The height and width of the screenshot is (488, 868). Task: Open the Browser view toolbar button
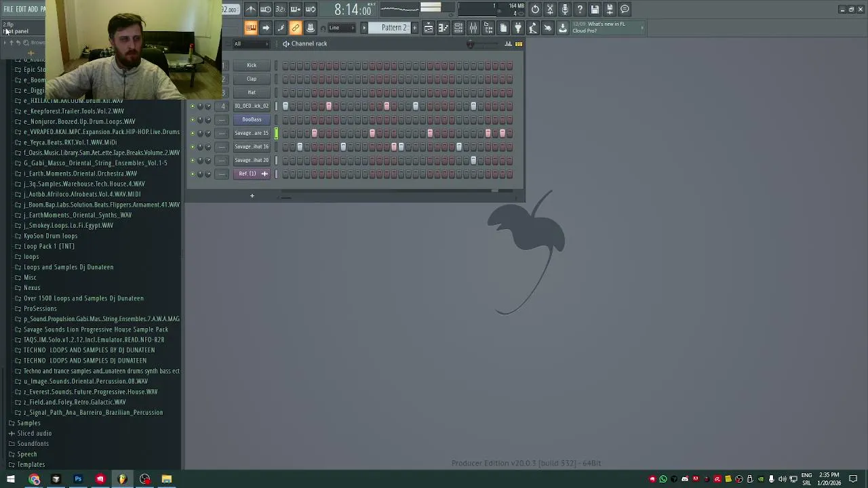(x=488, y=28)
